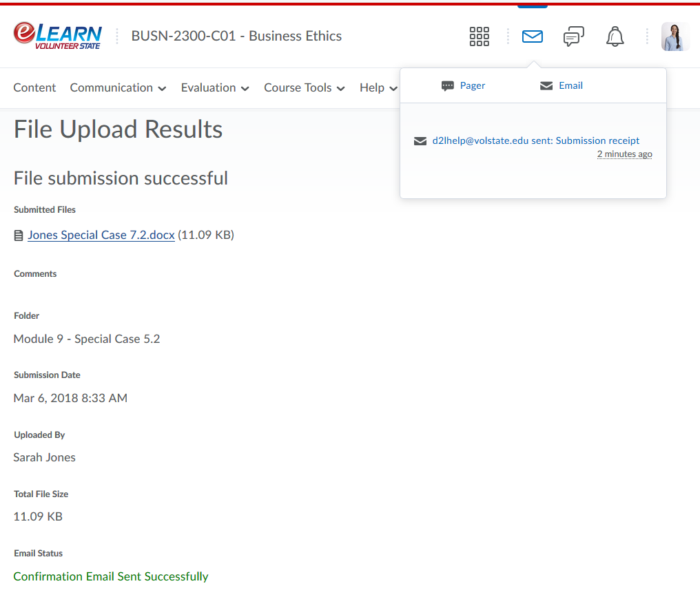Screen dimensions: 700x597
Task: Expand the Evaluation dropdown menu
Action: tap(215, 87)
